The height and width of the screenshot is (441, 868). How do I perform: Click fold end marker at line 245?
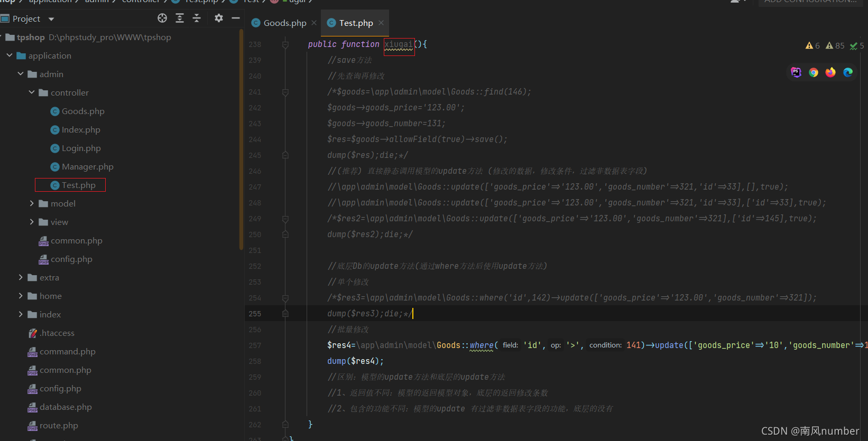coord(285,155)
